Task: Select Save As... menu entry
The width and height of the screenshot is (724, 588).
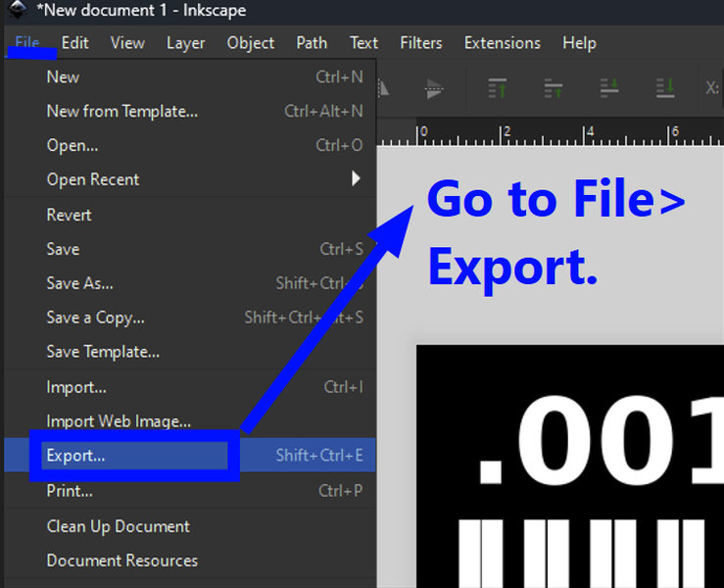Action: coord(190,283)
